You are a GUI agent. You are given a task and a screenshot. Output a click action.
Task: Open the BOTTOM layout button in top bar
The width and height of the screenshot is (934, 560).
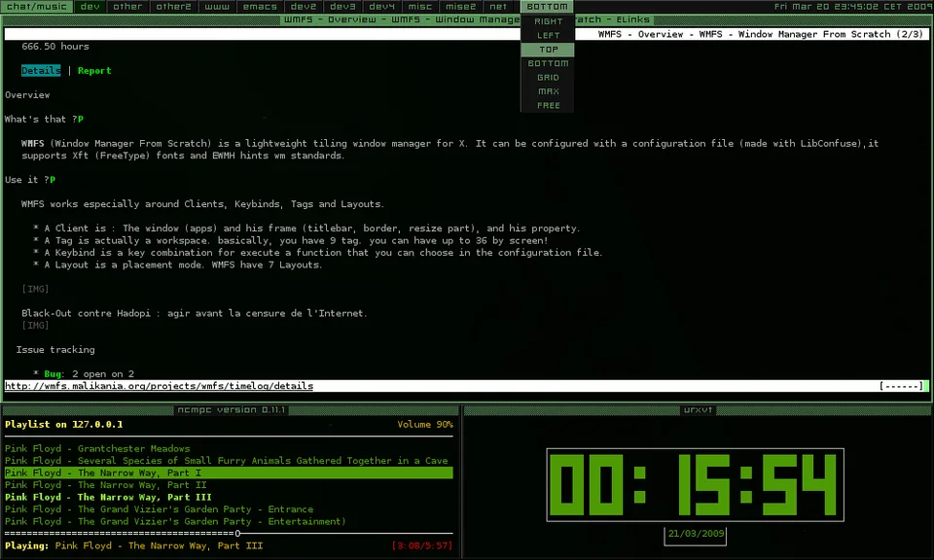pyautogui.click(x=547, y=7)
